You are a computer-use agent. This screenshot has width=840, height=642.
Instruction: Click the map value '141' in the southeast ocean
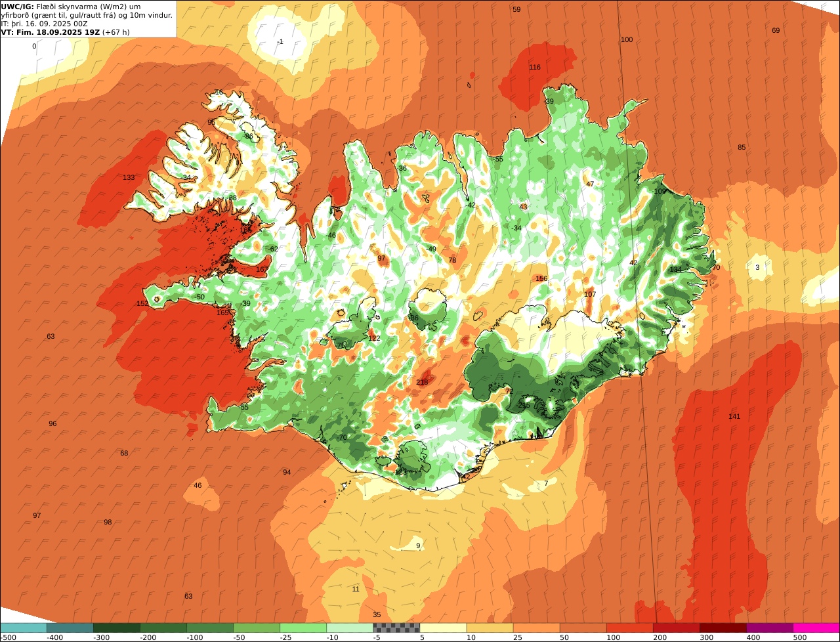coord(734,417)
